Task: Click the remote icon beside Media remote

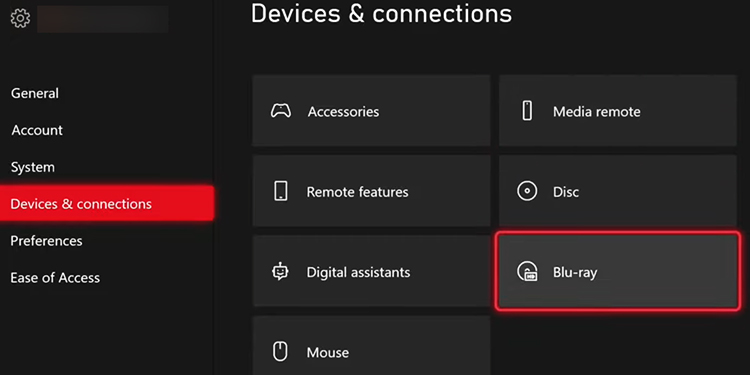Action: point(527,111)
